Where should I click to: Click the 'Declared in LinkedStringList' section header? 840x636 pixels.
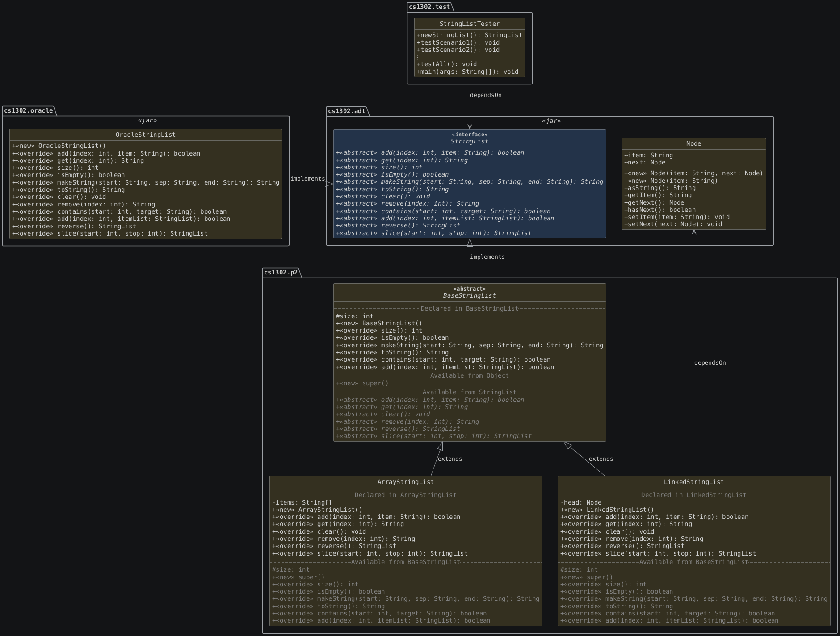coord(694,495)
